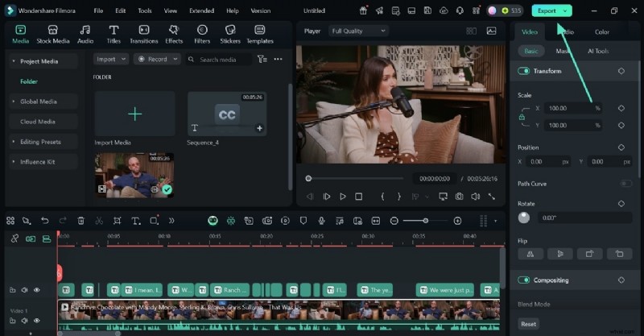Open the Stickers panel

230,34
